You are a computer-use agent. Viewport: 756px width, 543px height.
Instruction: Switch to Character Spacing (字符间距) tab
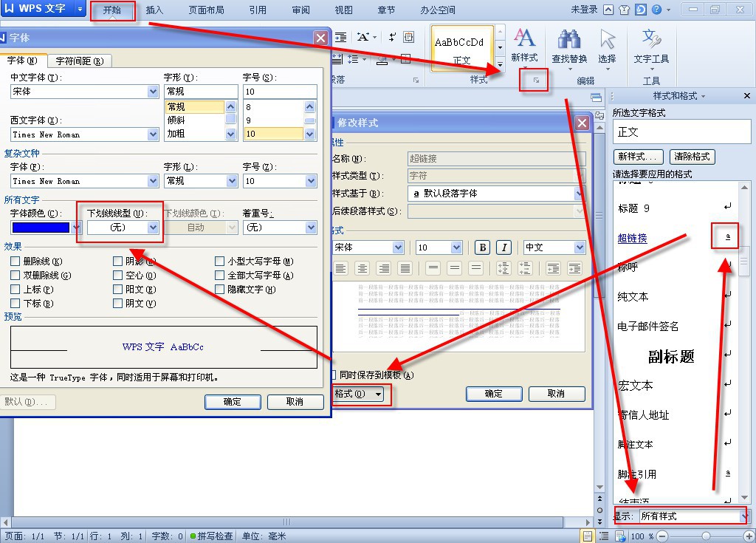tap(80, 61)
